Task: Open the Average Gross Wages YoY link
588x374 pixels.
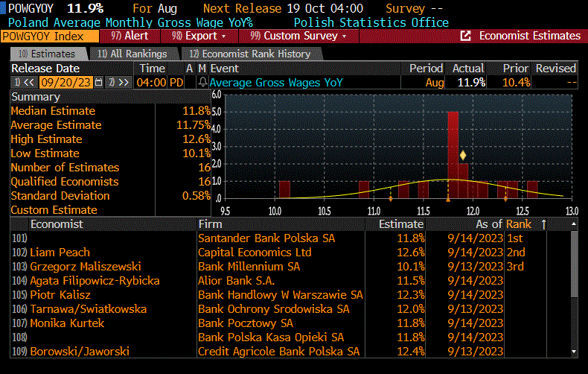Action: [276, 83]
